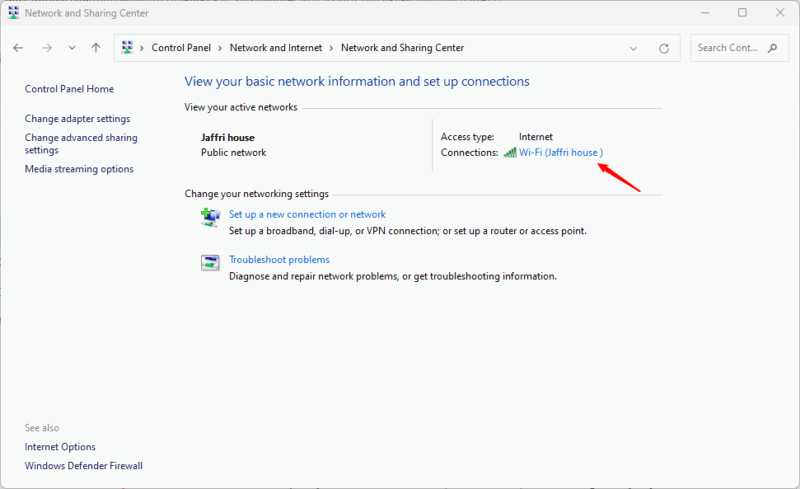Select Network and Internet breadcrumb
The width and height of the screenshot is (800, 489).
click(276, 47)
